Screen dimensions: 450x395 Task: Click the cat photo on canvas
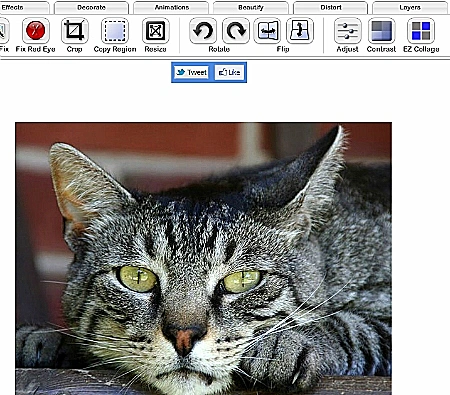[203, 259]
